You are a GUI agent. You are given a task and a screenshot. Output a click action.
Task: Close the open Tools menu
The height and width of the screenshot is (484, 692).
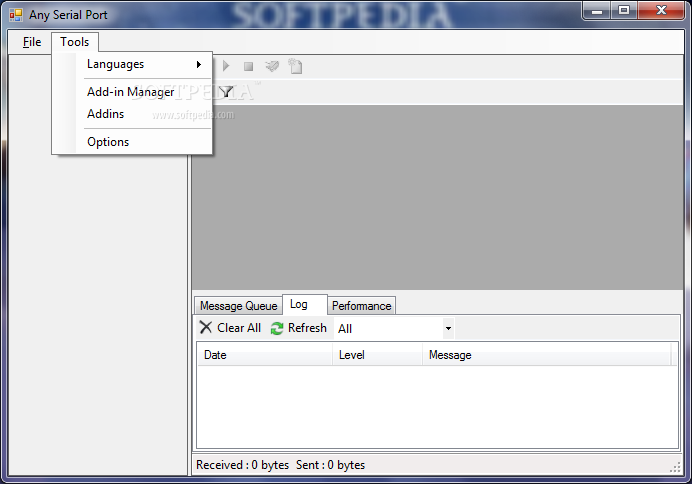pyautogui.click(x=75, y=42)
